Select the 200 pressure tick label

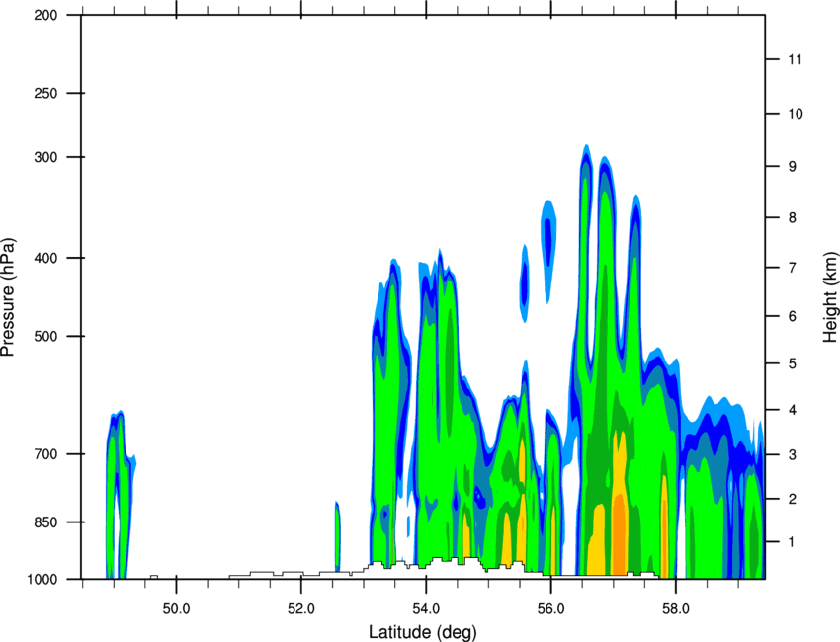[x=45, y=15]
